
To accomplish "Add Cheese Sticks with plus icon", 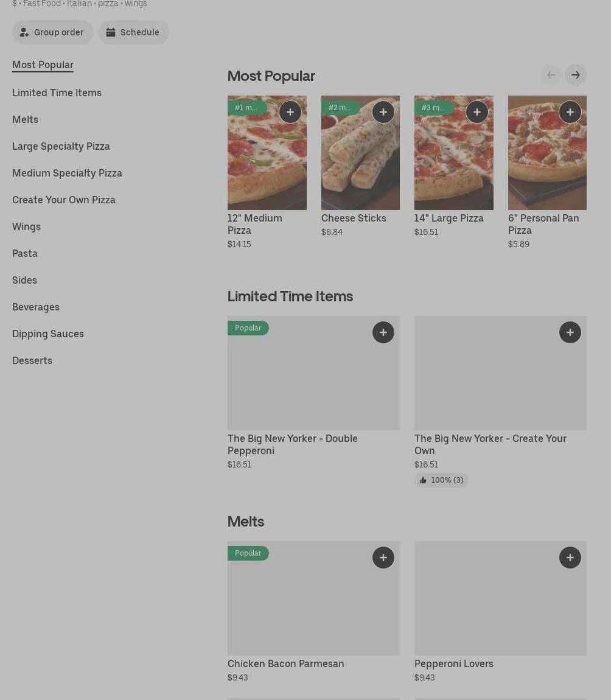I will point(383,112).
